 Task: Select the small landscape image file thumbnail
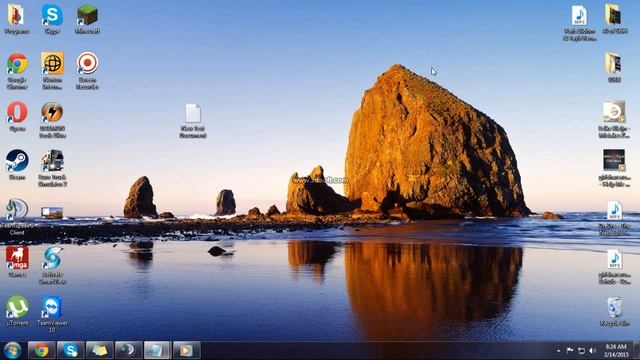52,213
